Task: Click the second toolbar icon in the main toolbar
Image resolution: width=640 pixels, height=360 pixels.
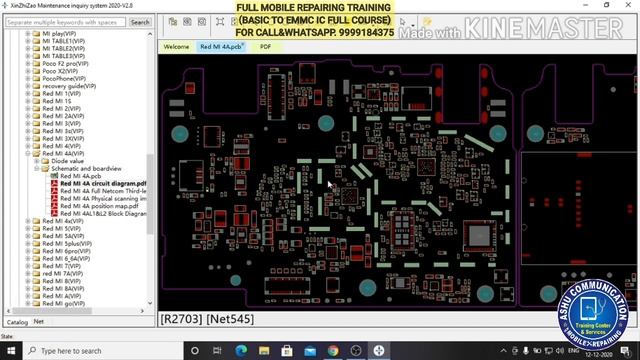Action: click(x=187, y=22)
